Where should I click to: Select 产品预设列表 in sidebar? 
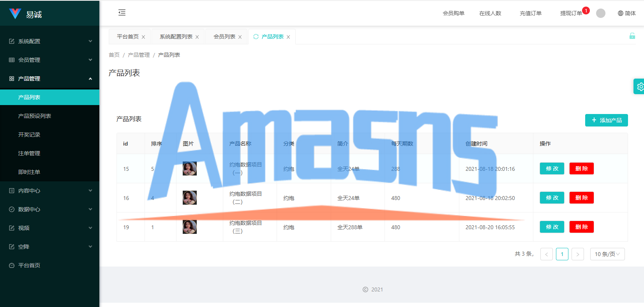click(50, 116)
